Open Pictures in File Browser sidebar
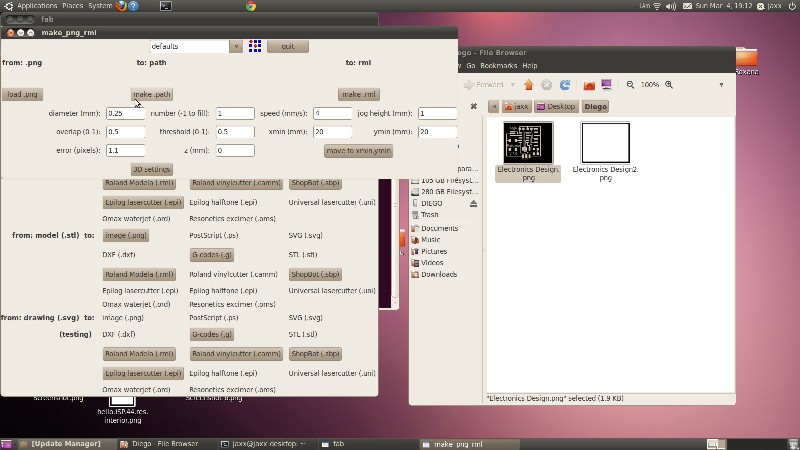 tap(434, 252)
